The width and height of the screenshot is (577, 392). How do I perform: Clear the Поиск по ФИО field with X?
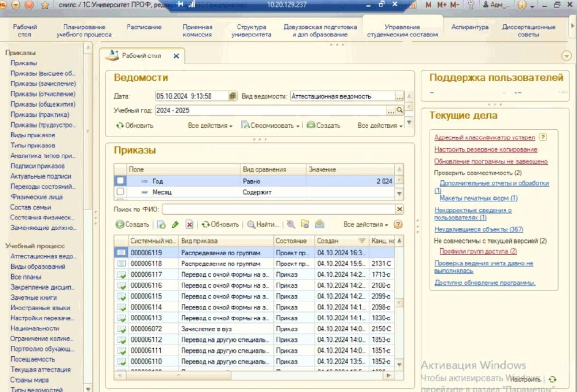(x=400, y=209)
